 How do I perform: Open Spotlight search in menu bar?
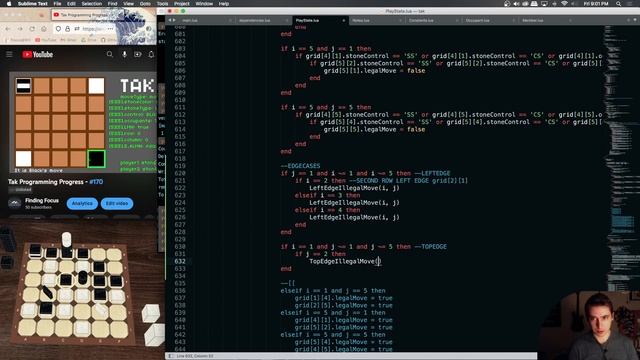pos(619,4)
